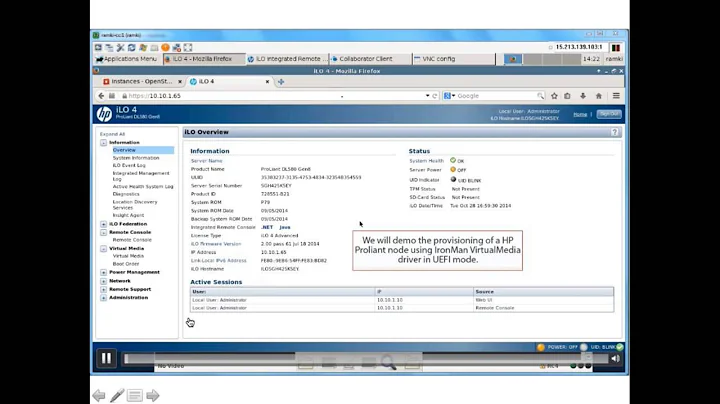The height and width of the screenshot is (404, 720).
Task: Close the iLO 4 browser tab
Action: (267, 81)
